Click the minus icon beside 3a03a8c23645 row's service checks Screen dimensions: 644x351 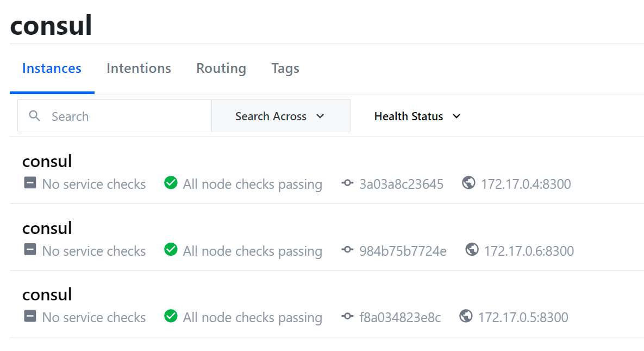(30, 183)
